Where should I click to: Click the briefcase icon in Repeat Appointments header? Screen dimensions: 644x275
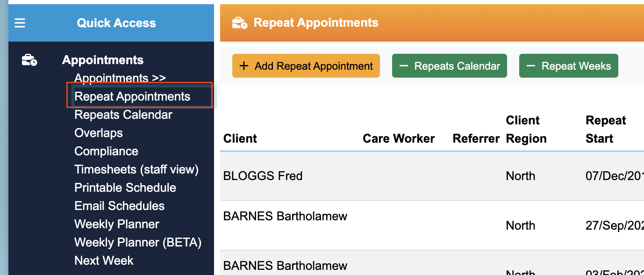tap(240, 23)
